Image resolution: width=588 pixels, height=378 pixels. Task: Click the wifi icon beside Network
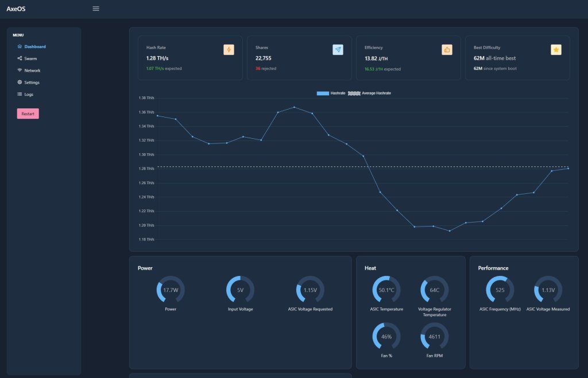tap(20, 71)
